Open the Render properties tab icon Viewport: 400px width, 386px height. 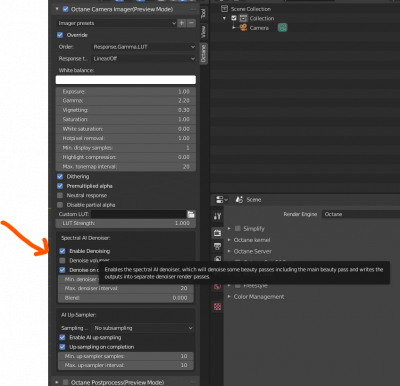[217, 233]
